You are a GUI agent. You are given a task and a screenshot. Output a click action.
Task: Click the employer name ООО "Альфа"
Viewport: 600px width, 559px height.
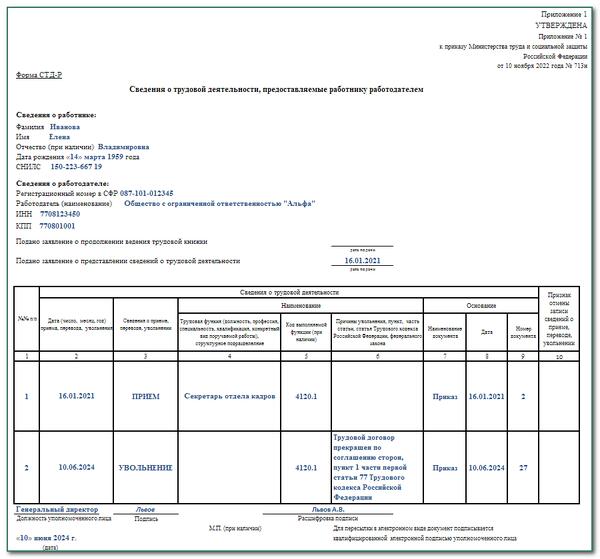coord(220,203)
